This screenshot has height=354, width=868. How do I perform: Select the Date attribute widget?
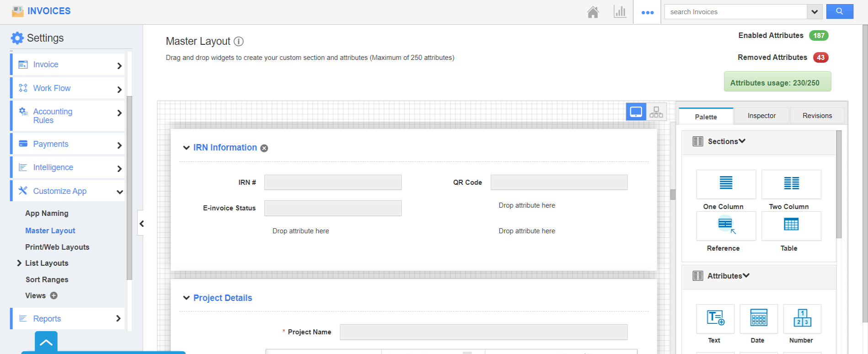pyautogui.click(x=758, y=318)
